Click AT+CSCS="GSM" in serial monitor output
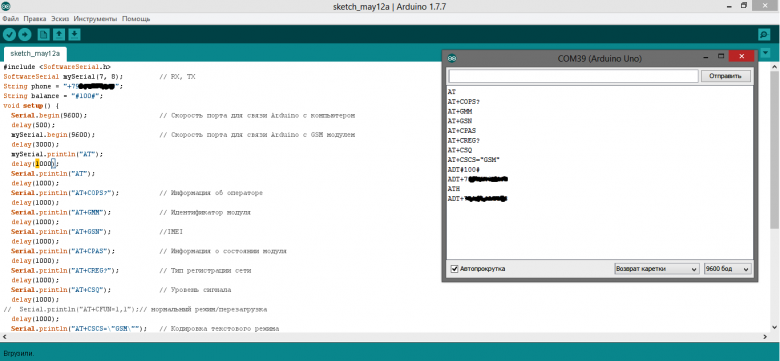Screen dimensions: 780x361 pyautogui.click(x=473, y=160)
